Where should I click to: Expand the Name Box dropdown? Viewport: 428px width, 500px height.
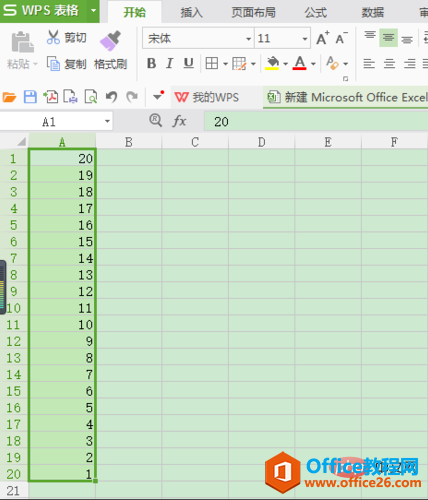(x=107, y=121)
